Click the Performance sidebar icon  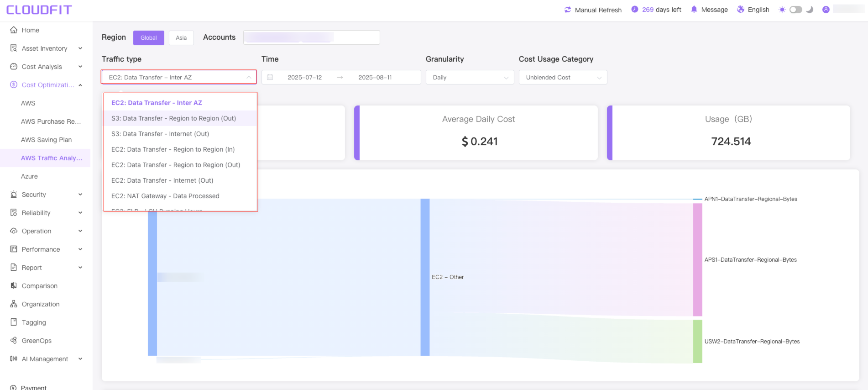(14, 249)
